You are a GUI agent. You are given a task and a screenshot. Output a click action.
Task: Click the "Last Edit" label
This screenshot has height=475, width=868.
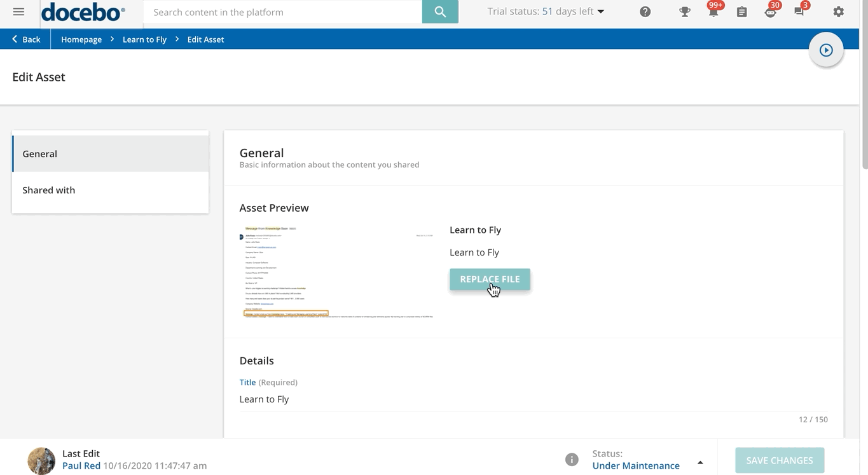point(81,453)
